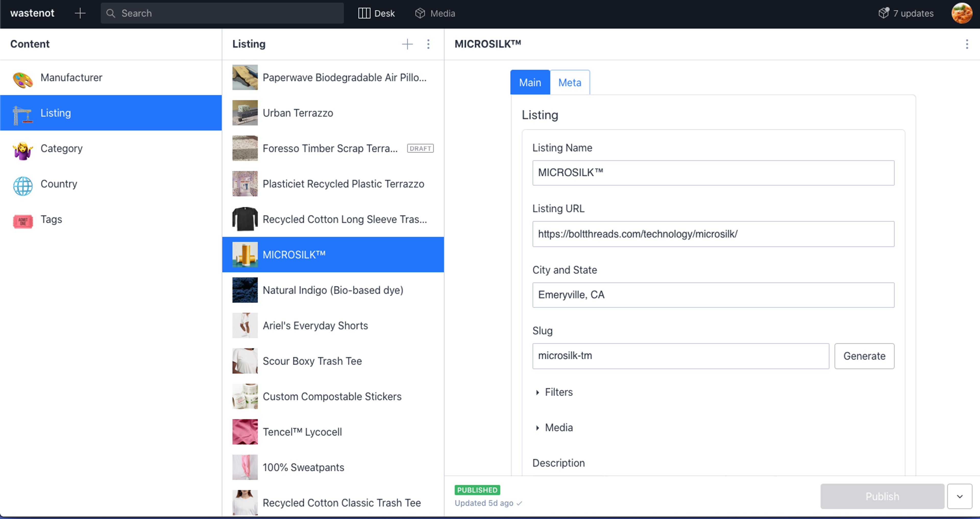Switch to the Meta tab
The height and width of the screenshot is (519, 980).
coord(570,83)
